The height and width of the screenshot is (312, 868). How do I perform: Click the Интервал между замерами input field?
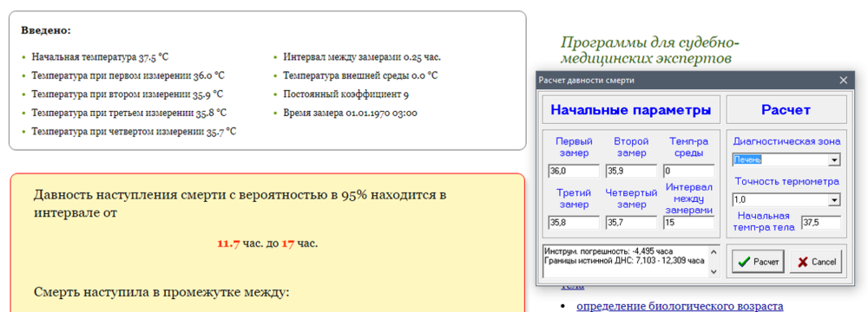pos(688,223)
